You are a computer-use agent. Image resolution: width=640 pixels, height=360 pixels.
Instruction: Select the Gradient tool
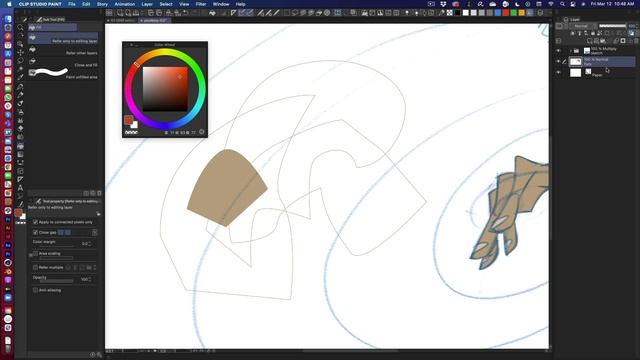point(20,154)
